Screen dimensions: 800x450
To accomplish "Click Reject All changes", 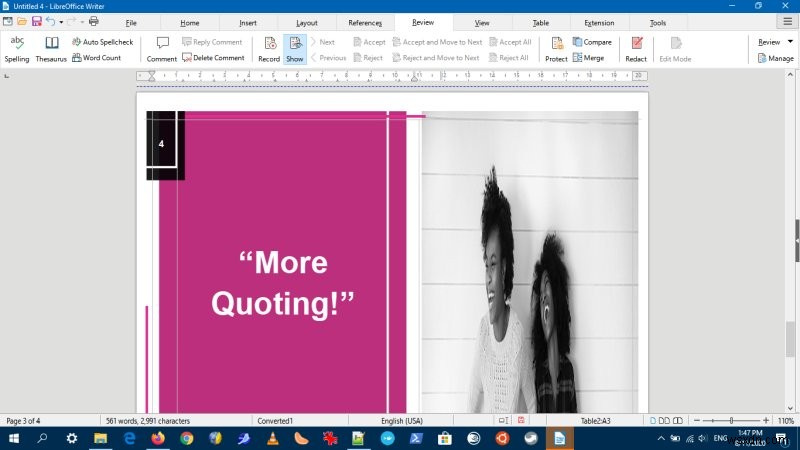I will pos(509,58).
